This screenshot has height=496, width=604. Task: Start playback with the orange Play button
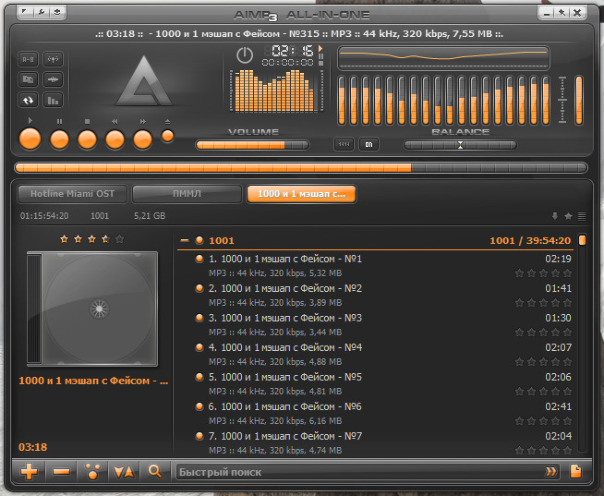(30, 139)
